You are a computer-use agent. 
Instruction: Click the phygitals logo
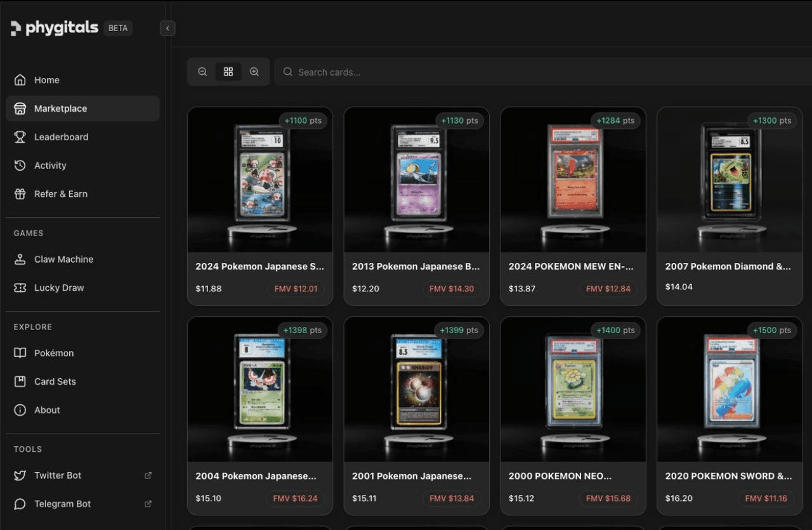pos(55,28)
